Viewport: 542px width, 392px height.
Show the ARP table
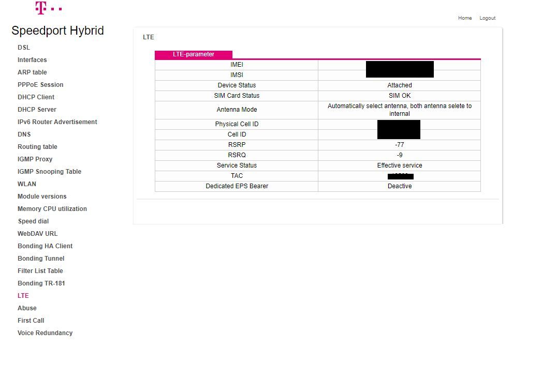[x=32, y=72]
